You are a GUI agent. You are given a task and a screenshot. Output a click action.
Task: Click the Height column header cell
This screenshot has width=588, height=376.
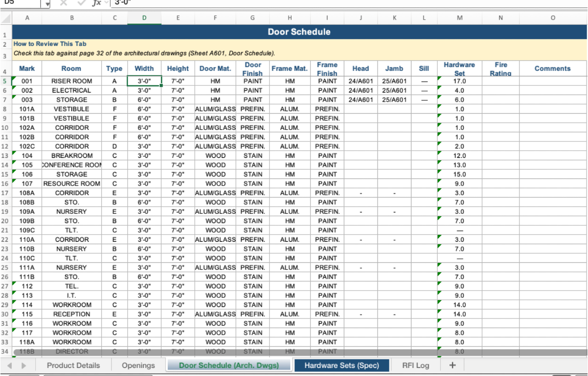[x=178, y=69]
